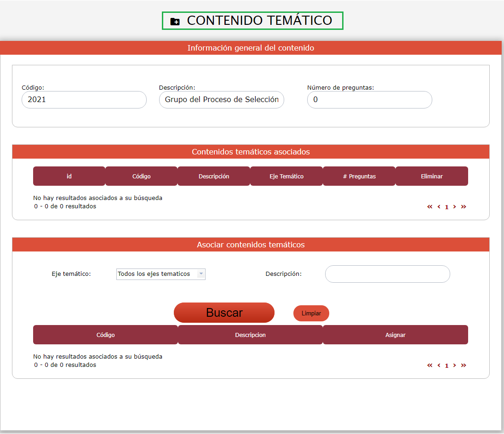Image resolution: width=504 pixels, height=434 pixels.
Task: Jump to last page of associated contents table
Action: (464, 207)
